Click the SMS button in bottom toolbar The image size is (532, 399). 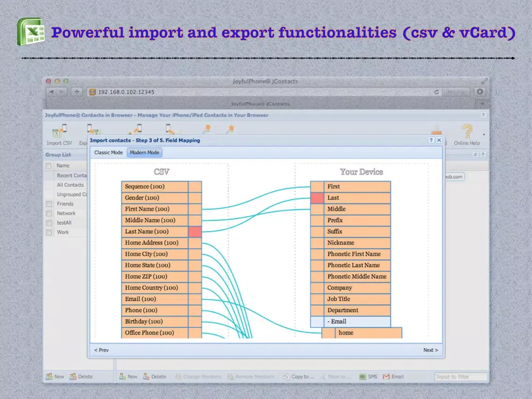[369, 376]
